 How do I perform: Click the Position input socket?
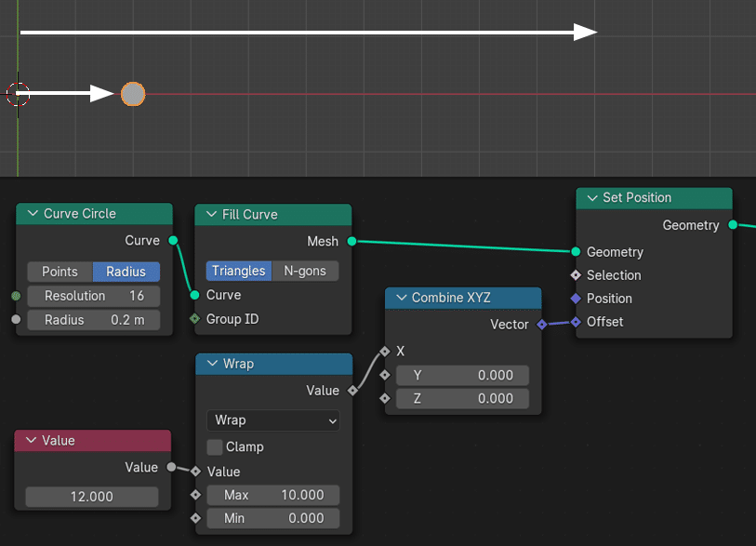pos(576,299)
